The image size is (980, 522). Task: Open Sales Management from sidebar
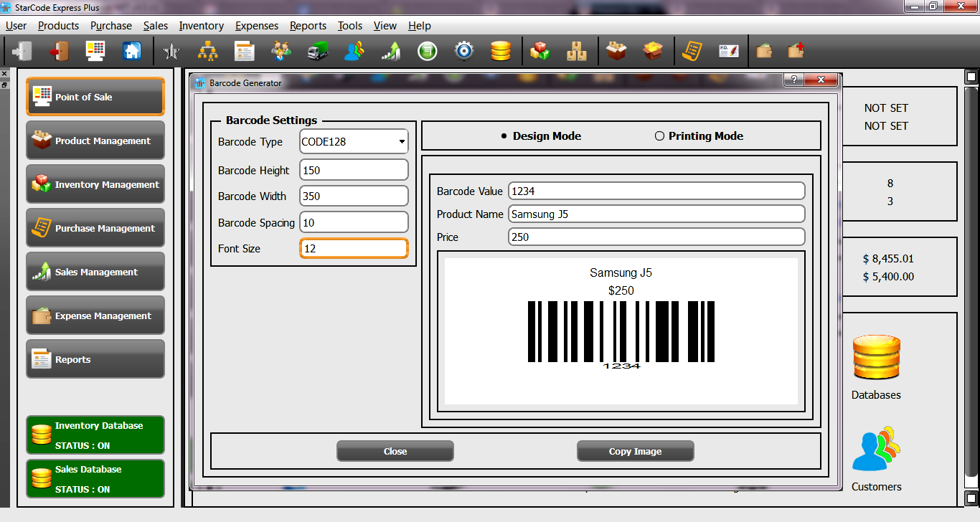pos(95,272)
